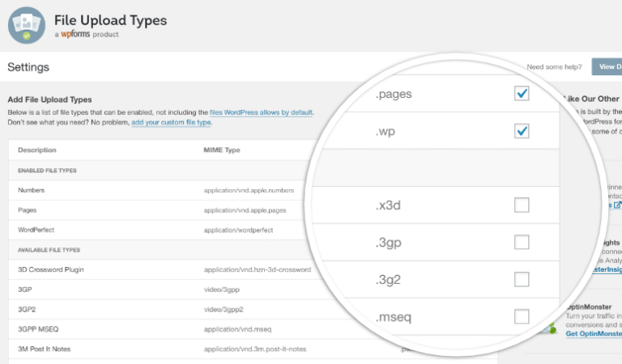The image size is (622, 364).
Task: Select the Pages description row
Action: [x=27, y=210]
